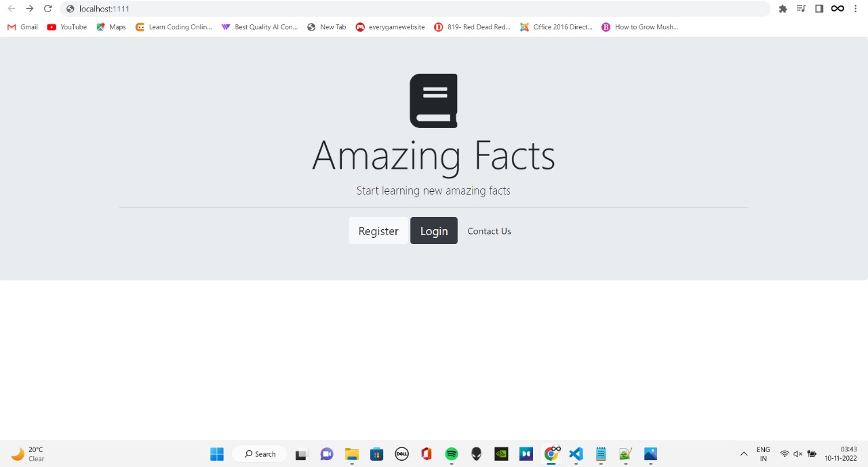This screenshot has width=868, height=467.
Task: Mute system sound via the speaker tray icon
Action: [797, 454]
